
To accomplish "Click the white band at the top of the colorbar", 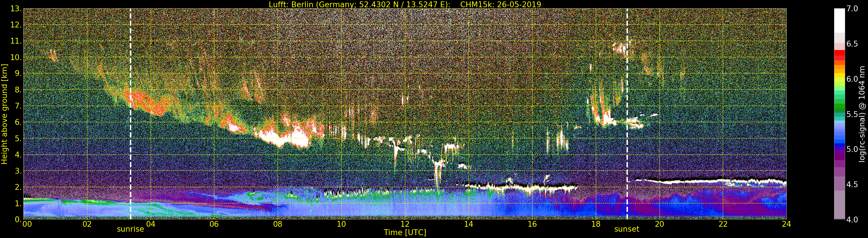I will coord(839,20).
